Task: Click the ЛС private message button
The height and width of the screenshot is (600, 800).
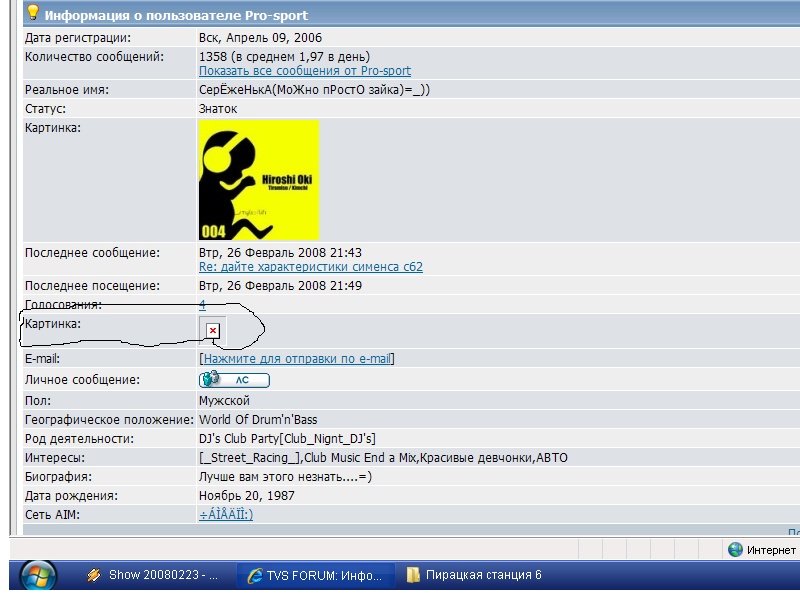Action: click(x=234, y=380)
